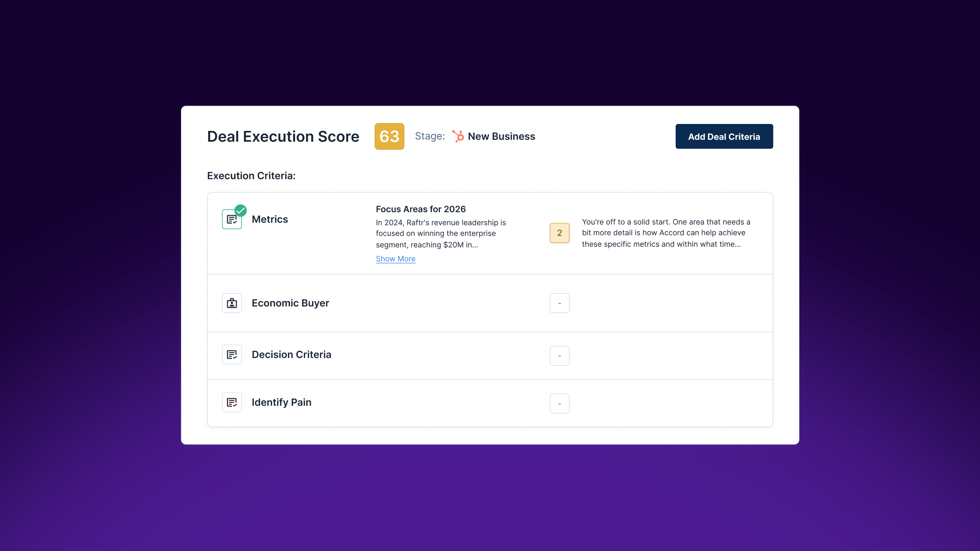Click the empty Identify Pain score box
Image resolution: width=980 pixels, height=551 pixels.
[x=559, y=404]
